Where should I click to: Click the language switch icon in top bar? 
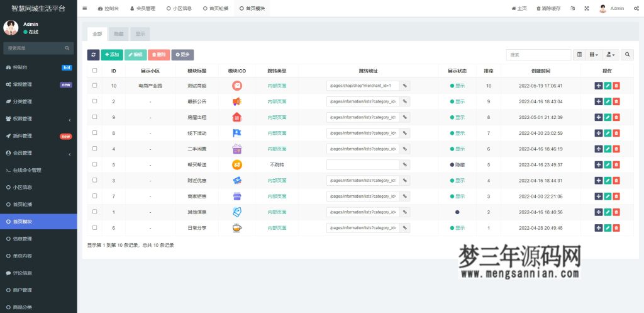click(572, 8)
